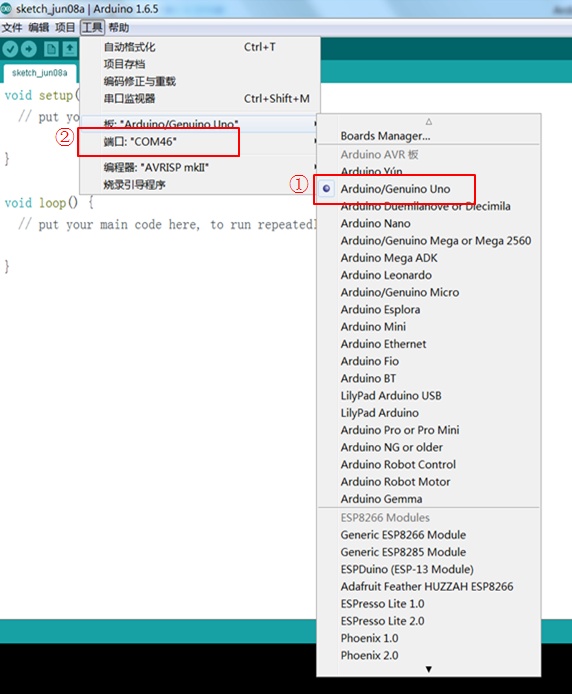
Task: Select LilyPad Arduino board
Action: [x=429, y=413]
